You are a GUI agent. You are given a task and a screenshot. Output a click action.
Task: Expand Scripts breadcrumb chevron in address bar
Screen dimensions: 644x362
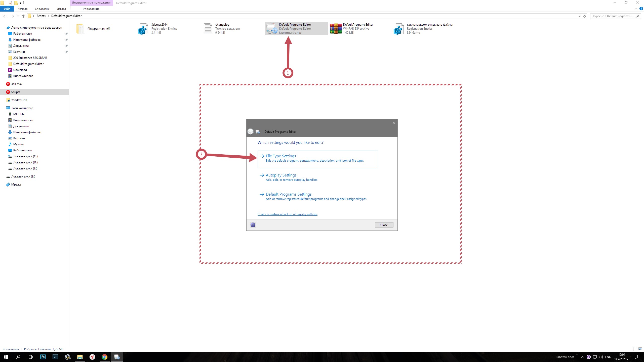pyautogui.click(x=49, y=16)
